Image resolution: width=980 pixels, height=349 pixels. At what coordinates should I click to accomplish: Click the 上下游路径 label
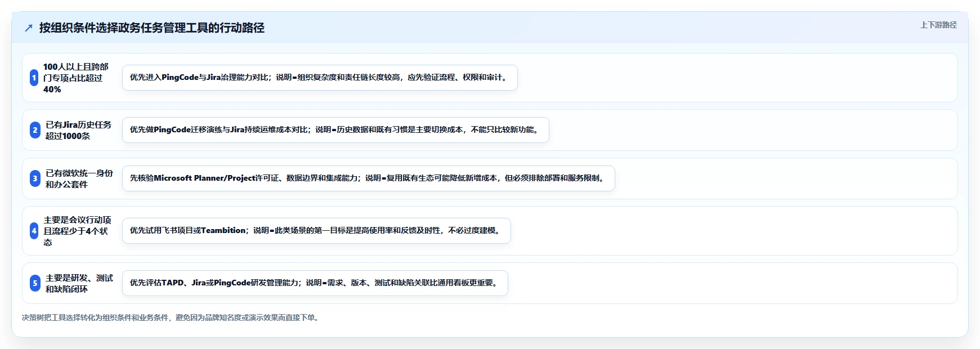coord(938,25)
